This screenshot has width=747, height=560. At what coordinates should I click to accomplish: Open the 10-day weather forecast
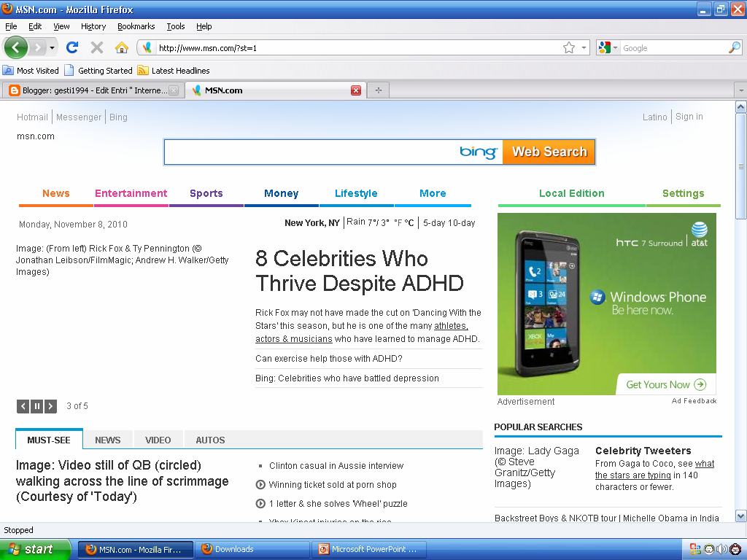tap(462, 223)
